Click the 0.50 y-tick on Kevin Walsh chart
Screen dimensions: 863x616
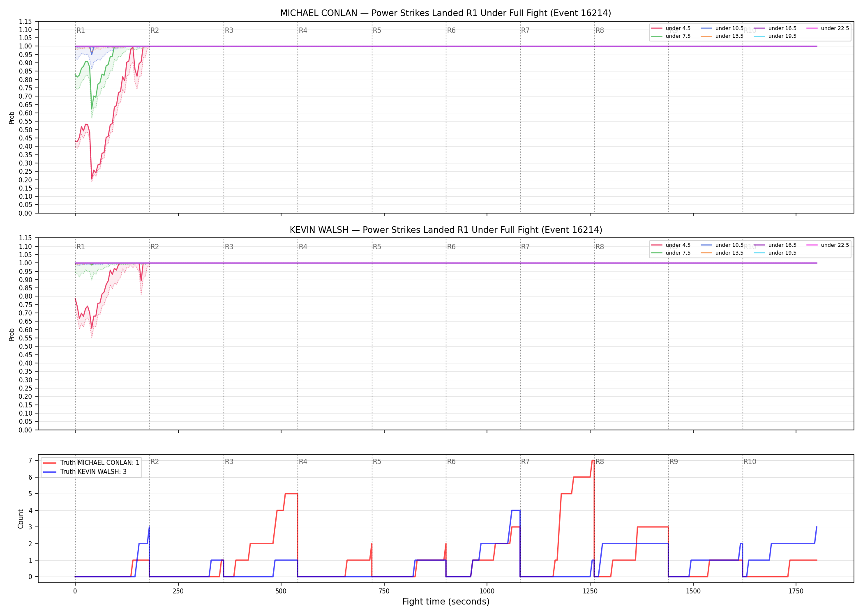25,346
